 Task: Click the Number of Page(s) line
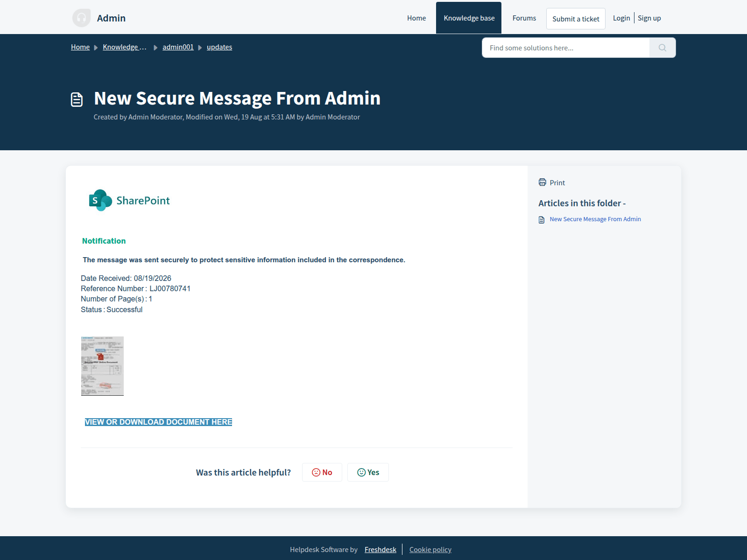click(116, 299)
